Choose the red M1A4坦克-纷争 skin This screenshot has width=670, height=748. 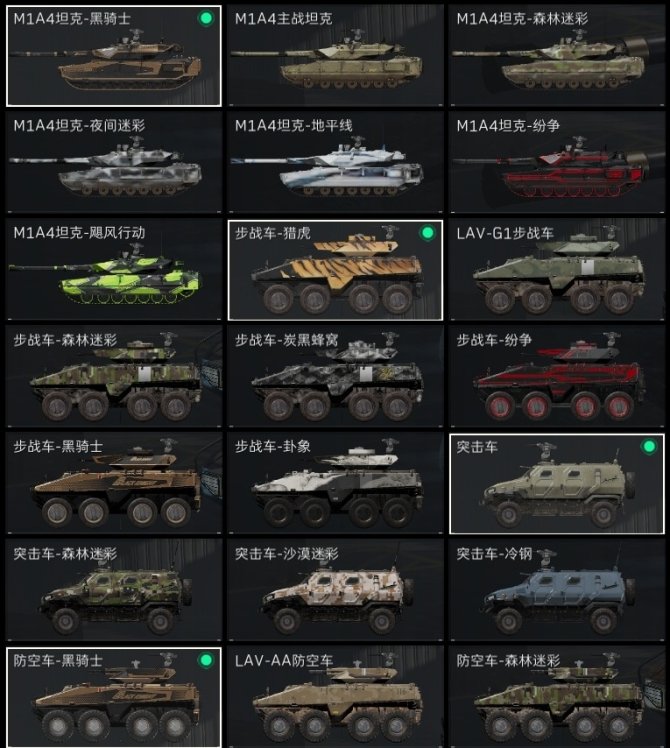click(x=557, y=163)
